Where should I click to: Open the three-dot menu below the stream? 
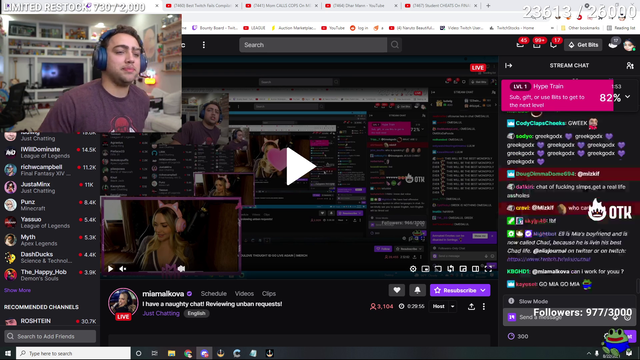click(x=484, y=306)
